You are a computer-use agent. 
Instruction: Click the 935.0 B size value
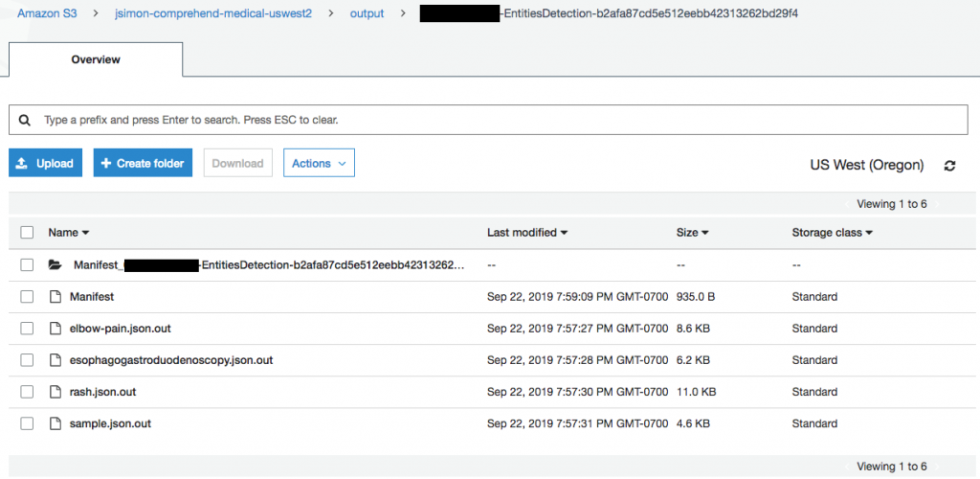(696, 297)
